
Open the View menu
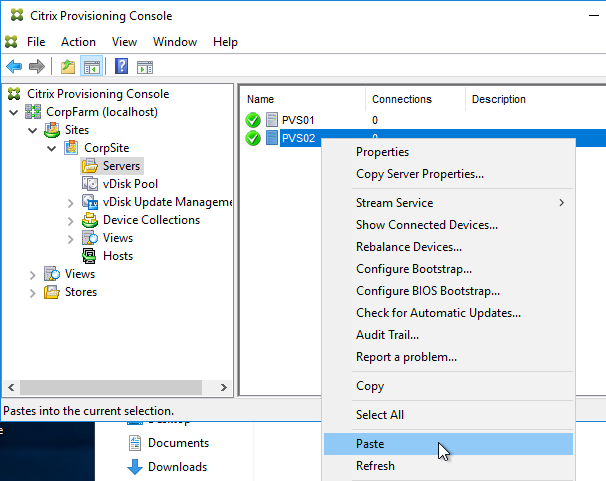click(124, 42)
